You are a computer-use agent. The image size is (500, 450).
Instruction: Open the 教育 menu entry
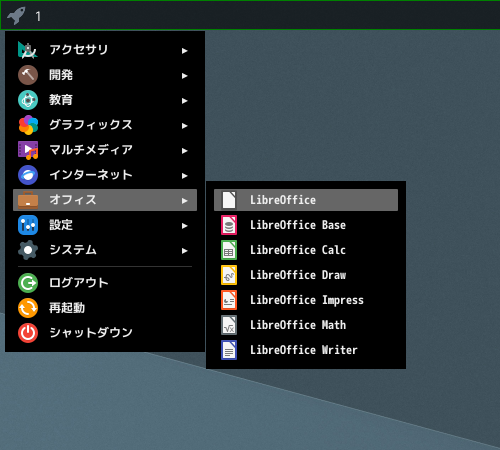(105, 100)
